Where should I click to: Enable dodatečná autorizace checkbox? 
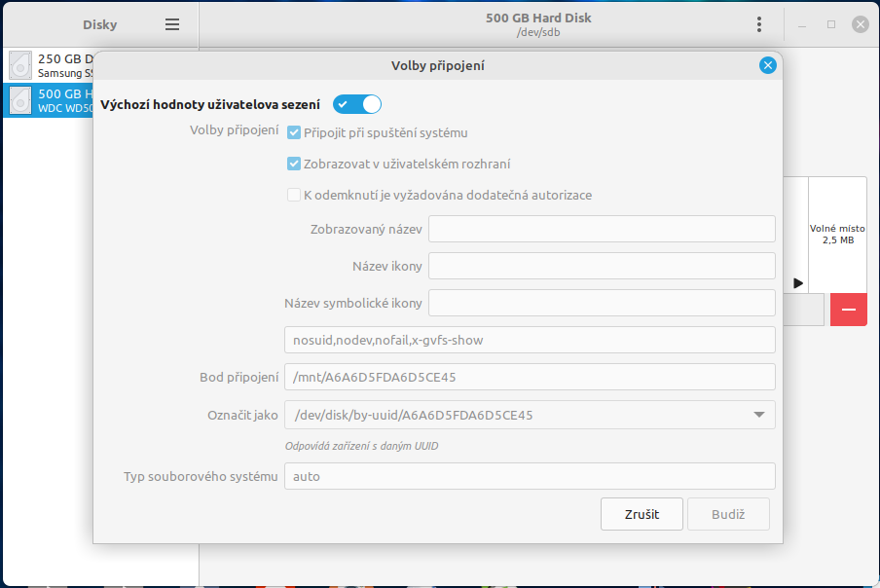[x=294, y=195]
